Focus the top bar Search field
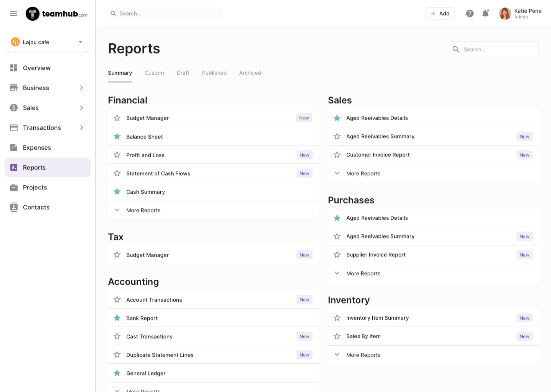This screenshot has height=392, width=551. (x=165, y=13)
